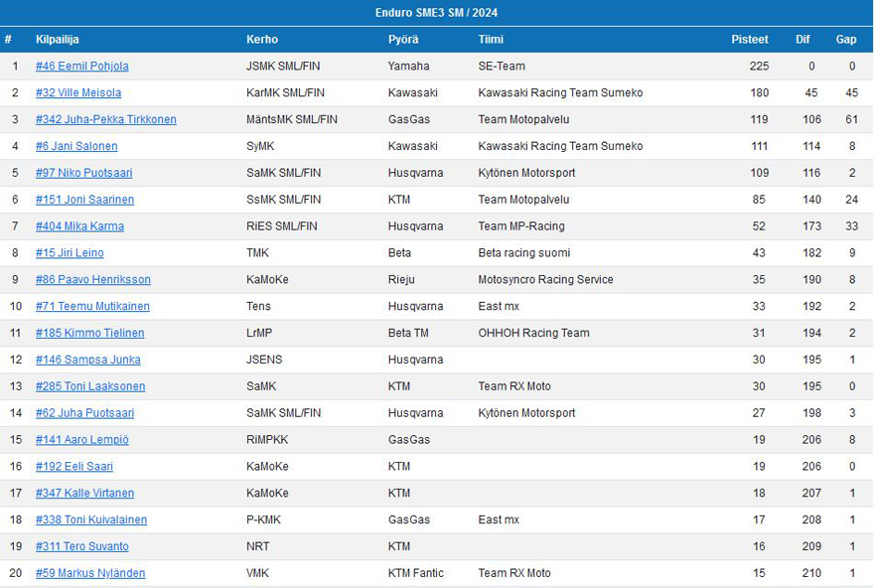
Task: Click the 61 Gap value
Action: pos(852,119)
